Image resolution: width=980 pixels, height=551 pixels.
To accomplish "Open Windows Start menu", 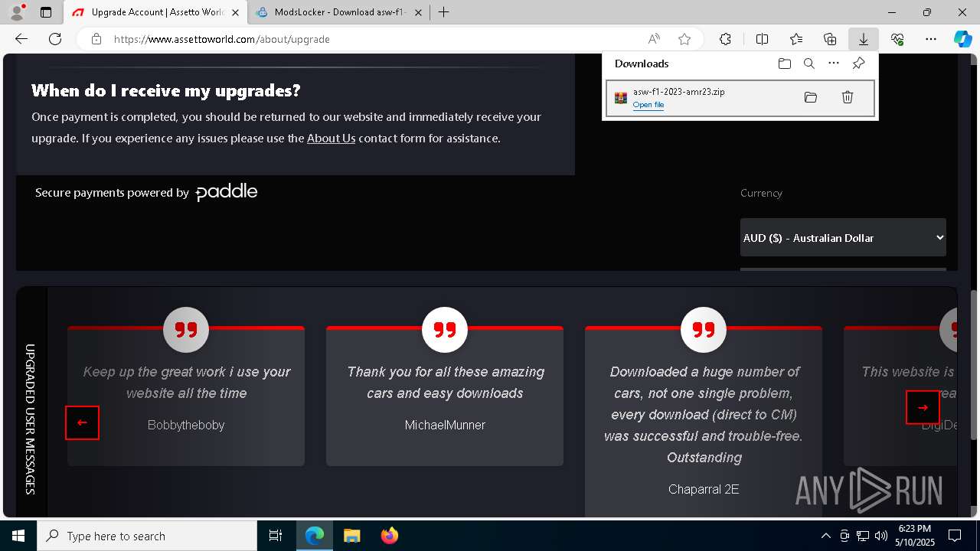I will 18,536.
